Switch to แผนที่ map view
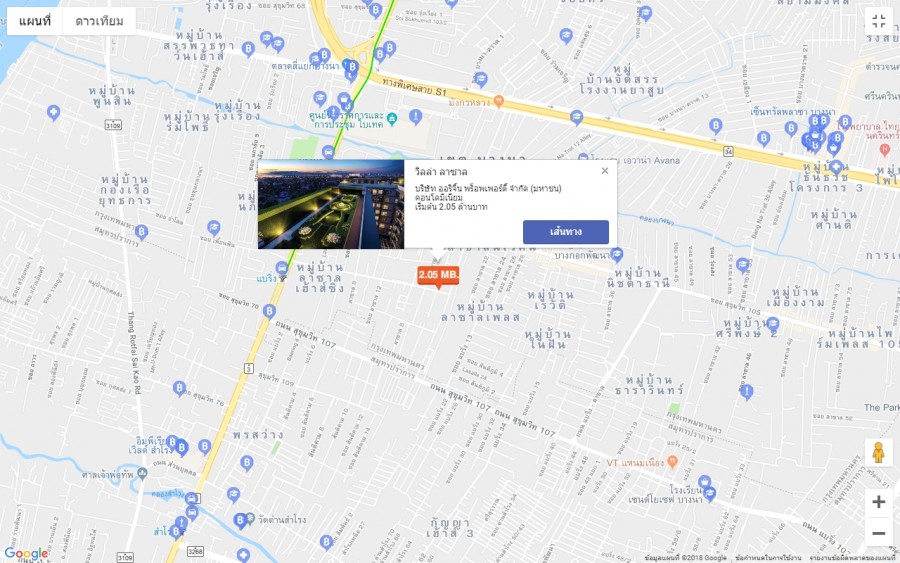The width and height of the screenshot is (900, 563). pos(34,21)
